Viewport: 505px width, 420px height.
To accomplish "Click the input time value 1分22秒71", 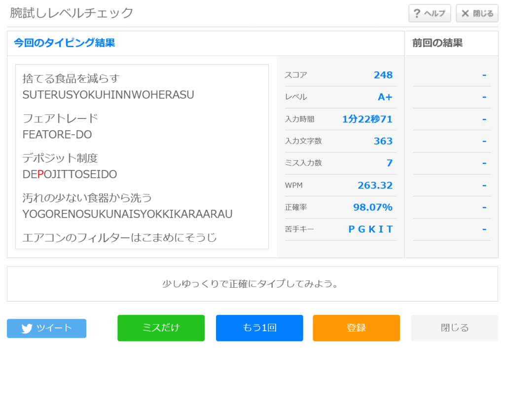I will (x=367, y=119).
